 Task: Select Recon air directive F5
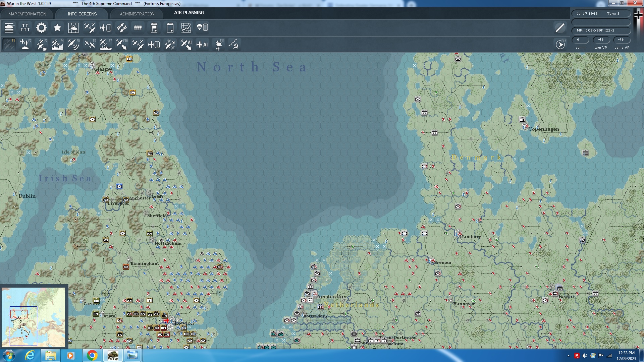pyautogui.click(x=73, y=44)
